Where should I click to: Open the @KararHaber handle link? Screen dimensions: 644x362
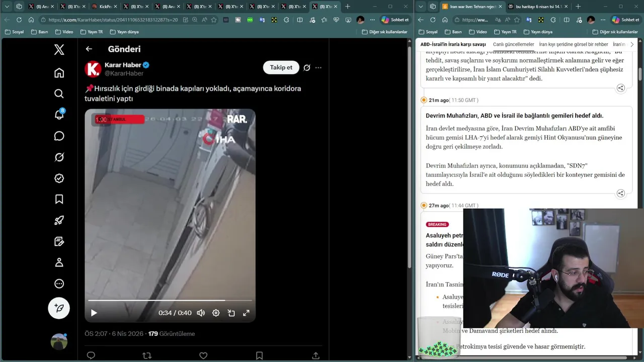(x=124, y=73)
